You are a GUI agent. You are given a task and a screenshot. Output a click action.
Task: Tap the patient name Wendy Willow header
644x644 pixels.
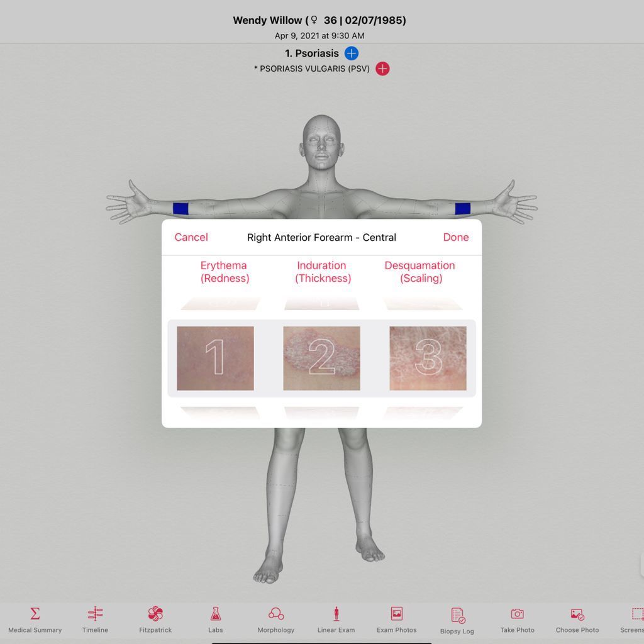coord(319,20)
